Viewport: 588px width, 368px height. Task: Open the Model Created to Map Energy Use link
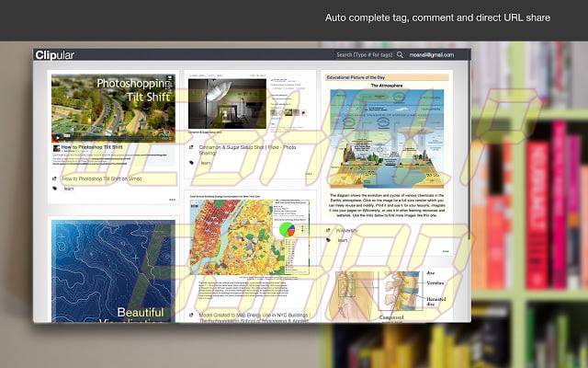tap(254, 317)
